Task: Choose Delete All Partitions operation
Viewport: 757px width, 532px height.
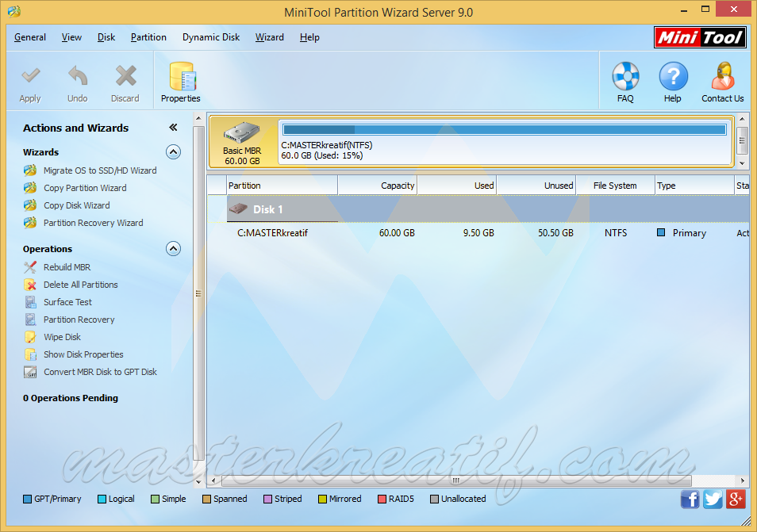Action: tap(81, 285)
